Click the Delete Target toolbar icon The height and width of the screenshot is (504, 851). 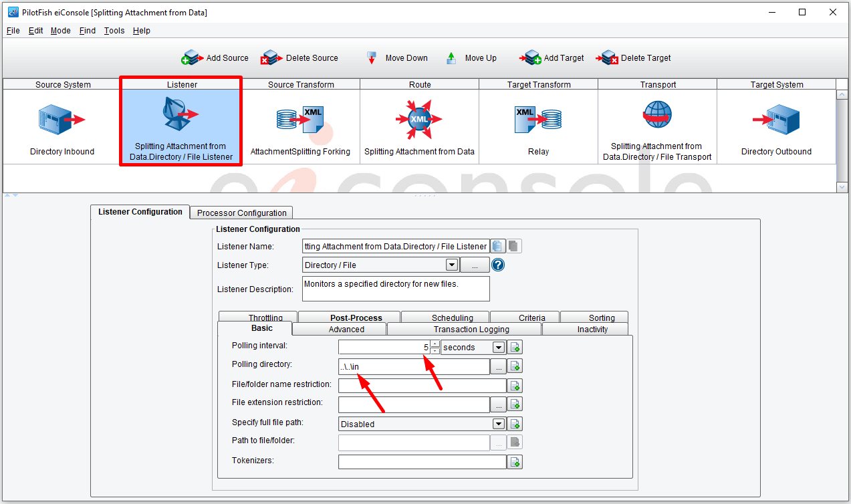tap(607, 58)
